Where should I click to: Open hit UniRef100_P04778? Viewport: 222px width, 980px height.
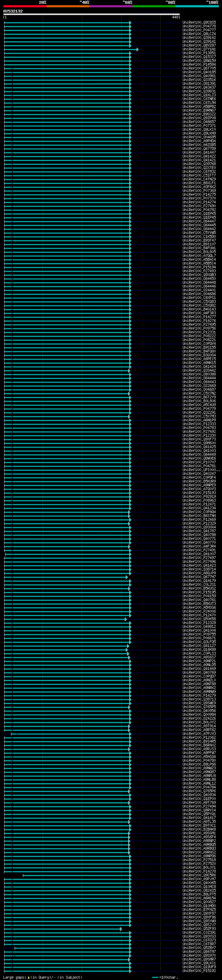[199, 26]
